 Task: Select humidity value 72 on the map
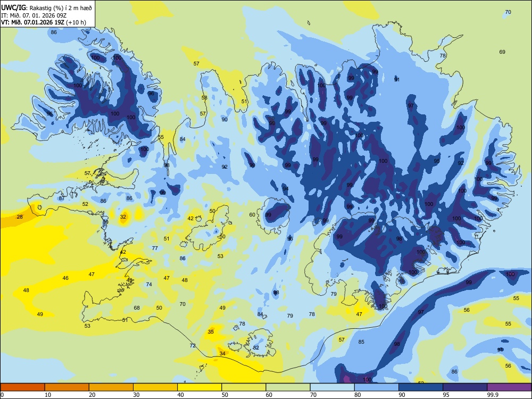193,346
